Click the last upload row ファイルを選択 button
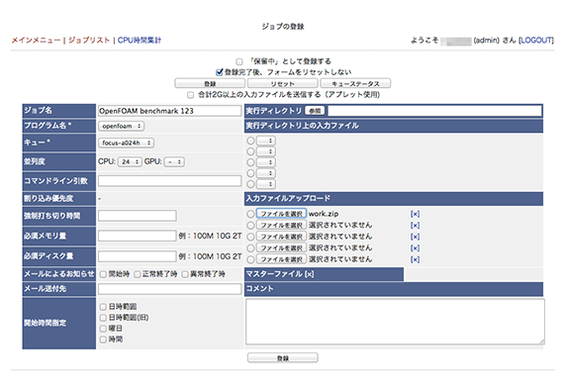The width and height of the screenshot is (564, 392). click(x=281, y=259)
